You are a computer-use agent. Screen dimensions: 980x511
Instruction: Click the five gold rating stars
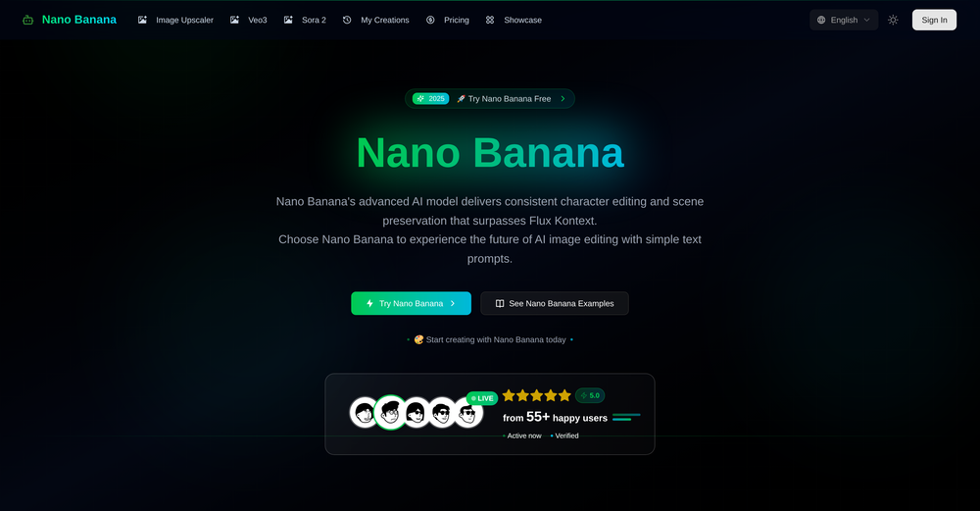(x=536, y=395)
